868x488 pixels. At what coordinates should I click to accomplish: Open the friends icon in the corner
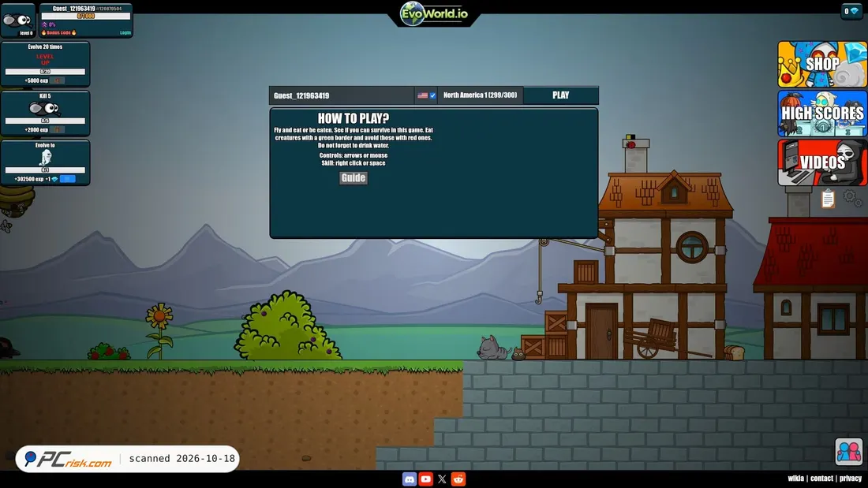[848, 452]
